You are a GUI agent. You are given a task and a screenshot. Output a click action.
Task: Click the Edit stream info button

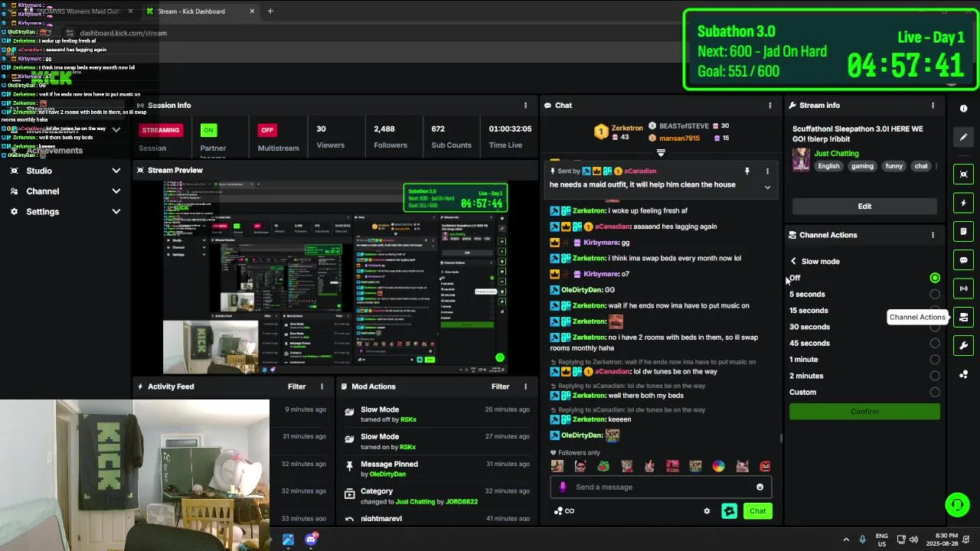pyautogui.click(x=864, y=207)
